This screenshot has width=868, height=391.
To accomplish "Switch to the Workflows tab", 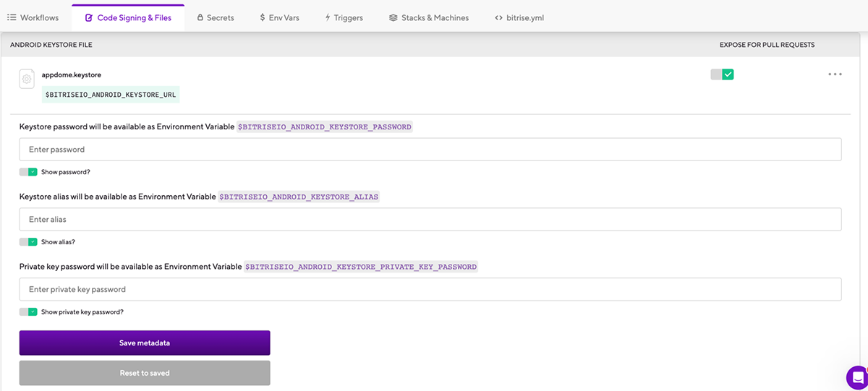I will pos(33,17).
